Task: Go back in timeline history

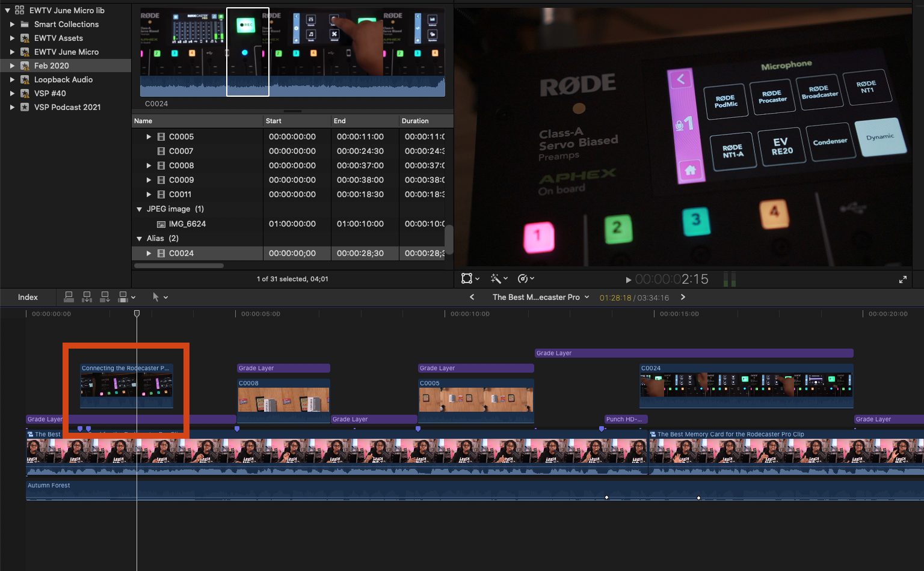Action: coord(472,297)
